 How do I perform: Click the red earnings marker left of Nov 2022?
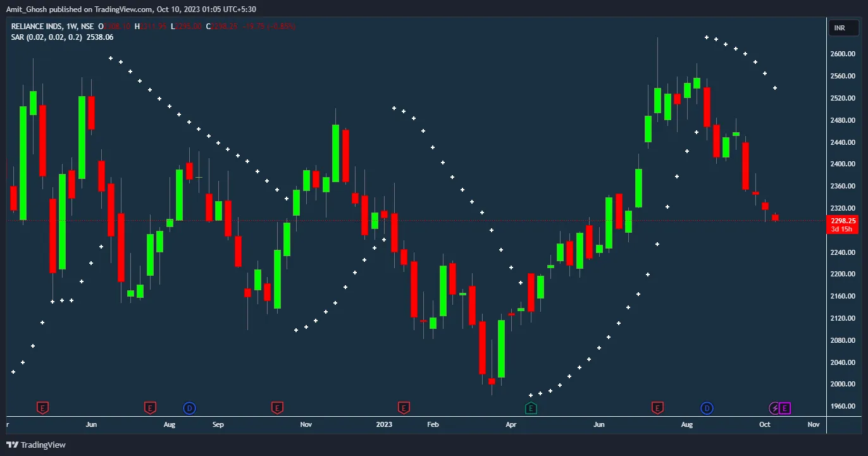tap(277, 408)
